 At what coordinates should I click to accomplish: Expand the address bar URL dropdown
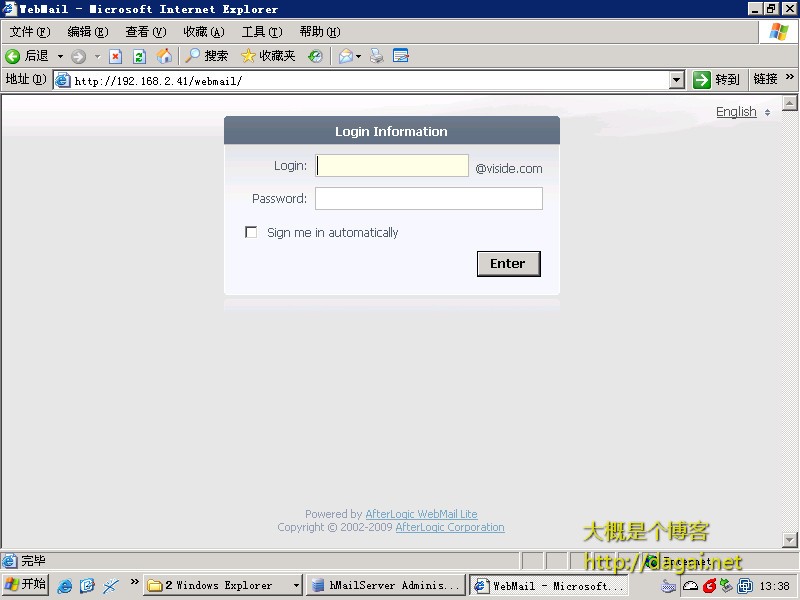tap(677, 80)
